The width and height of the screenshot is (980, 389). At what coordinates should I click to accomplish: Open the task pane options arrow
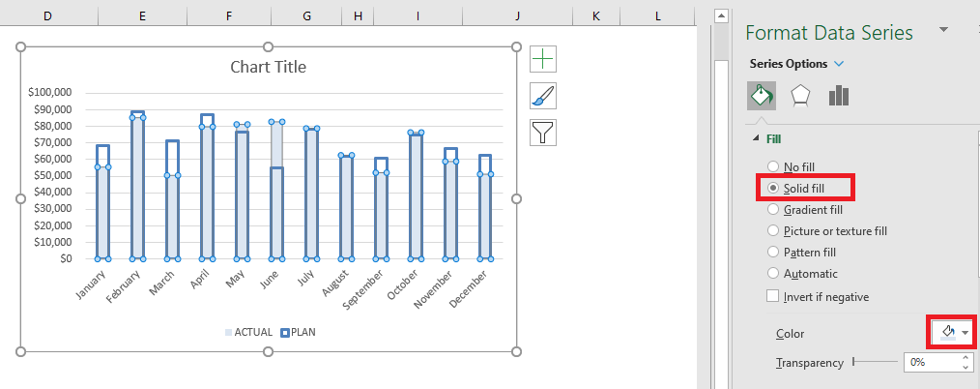[943, 29]
